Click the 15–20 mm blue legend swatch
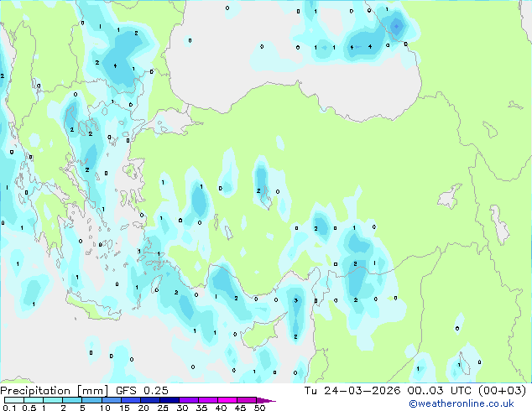 (130, 400)
